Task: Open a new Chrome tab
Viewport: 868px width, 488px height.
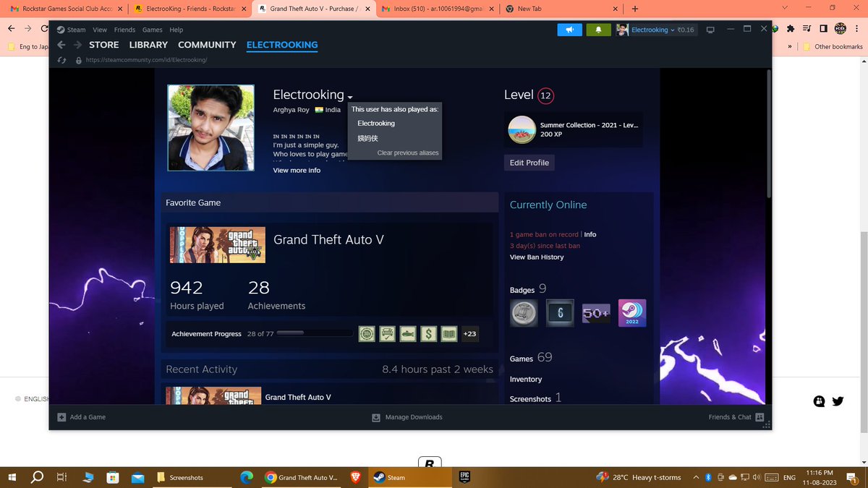Action: [635, 9]
